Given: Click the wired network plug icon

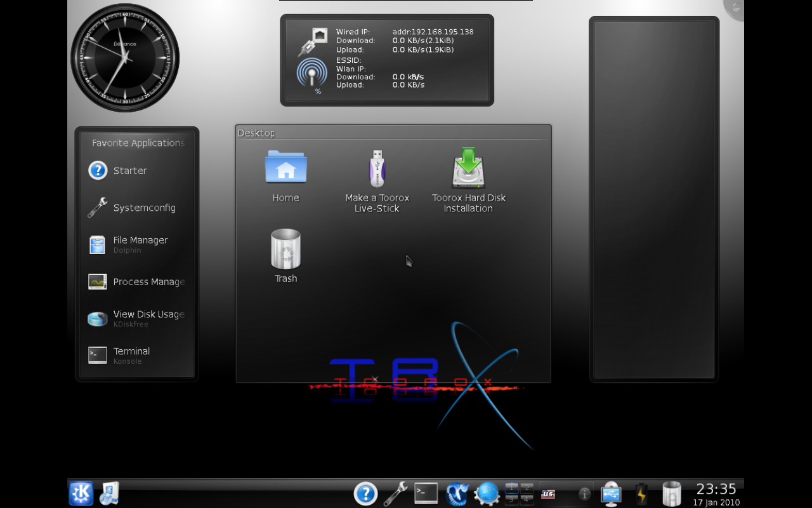Looking at the screenshot, I should click(313, 41).
